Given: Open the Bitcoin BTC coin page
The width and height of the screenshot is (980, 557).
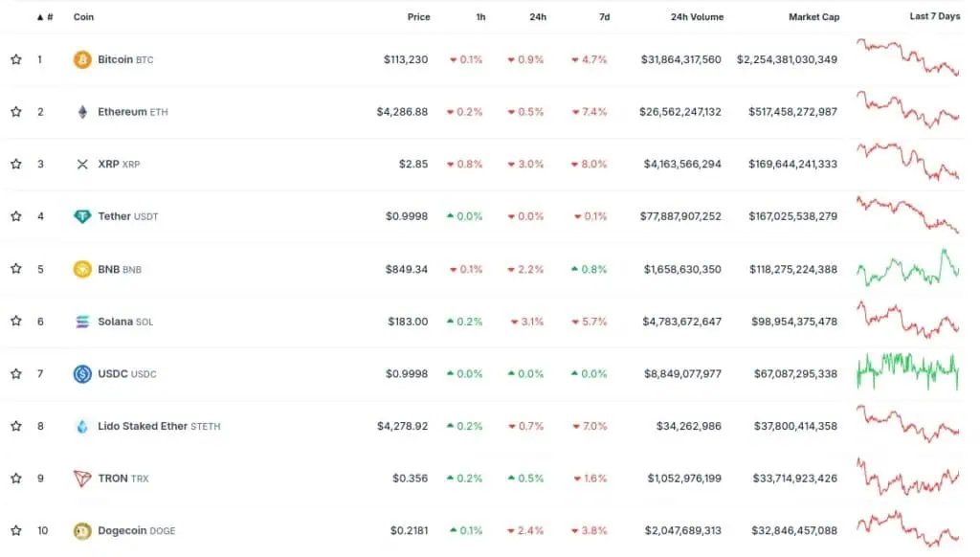Looking at the screenshot, I should click(x=125, y=59).
